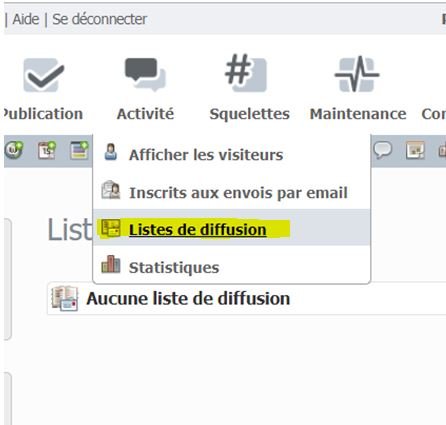Click the mailing list book icon
Image resolution: width=446 pixels, height=425 pixels.
[65, 298]
